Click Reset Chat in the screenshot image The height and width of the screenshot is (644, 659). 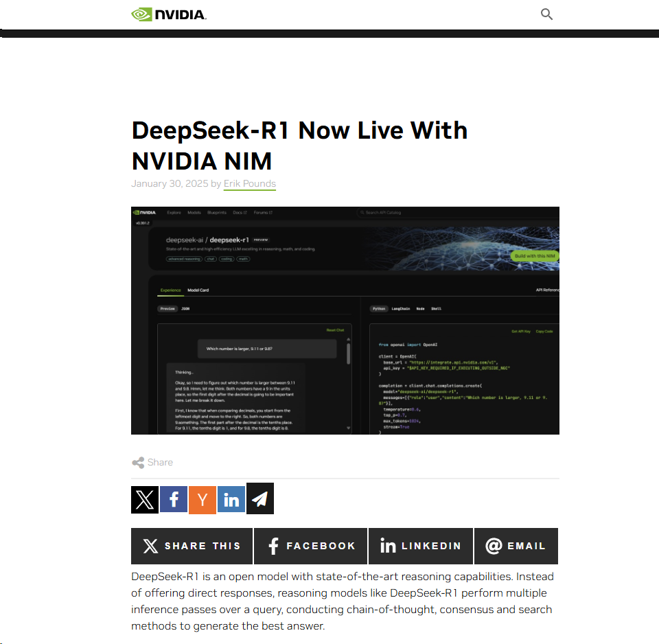click(335, 330)
